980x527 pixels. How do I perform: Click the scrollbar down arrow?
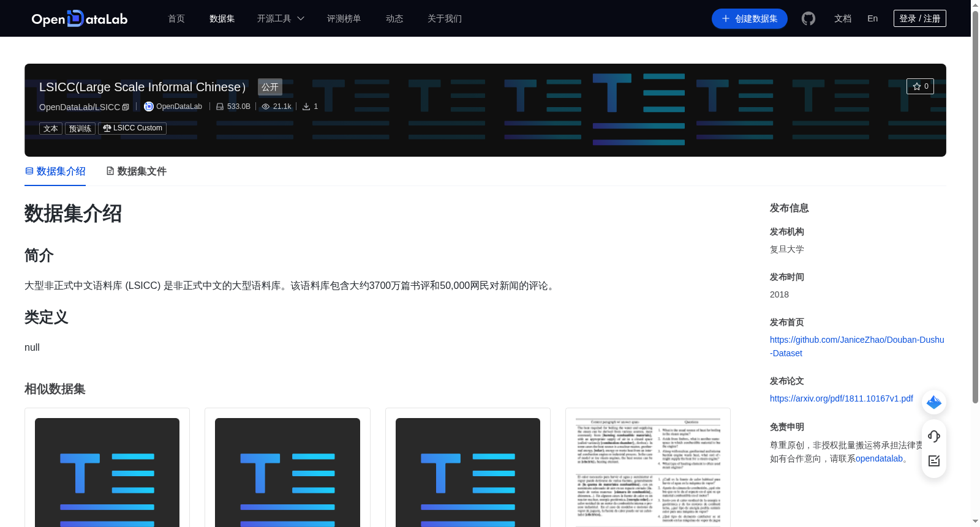tap(975, 521)
